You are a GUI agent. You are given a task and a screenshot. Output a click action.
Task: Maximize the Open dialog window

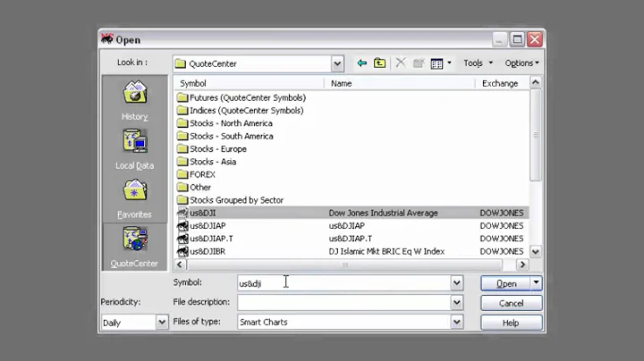click(x=517, y=39)
